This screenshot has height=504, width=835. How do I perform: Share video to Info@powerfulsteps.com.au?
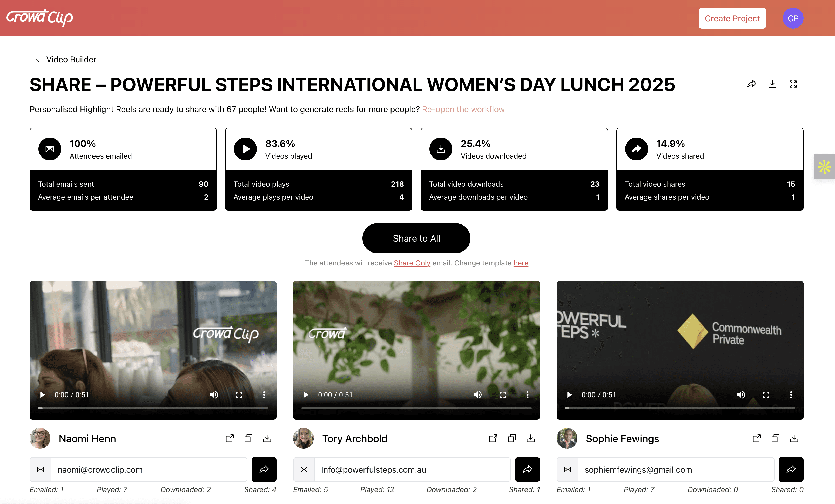528,469
